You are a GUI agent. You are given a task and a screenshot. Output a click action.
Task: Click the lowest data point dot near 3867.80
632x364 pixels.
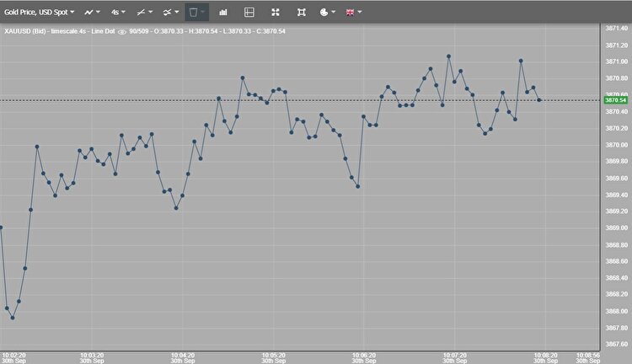[x=13, y=318]
